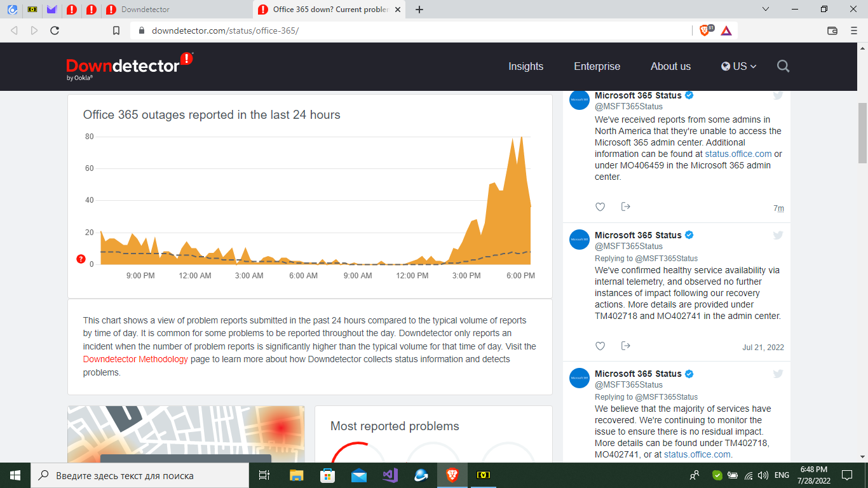The width and height of the screenshot is (868, 488).
Task: Click the page vertical scrollbar thumb
Action: [862, 133]
